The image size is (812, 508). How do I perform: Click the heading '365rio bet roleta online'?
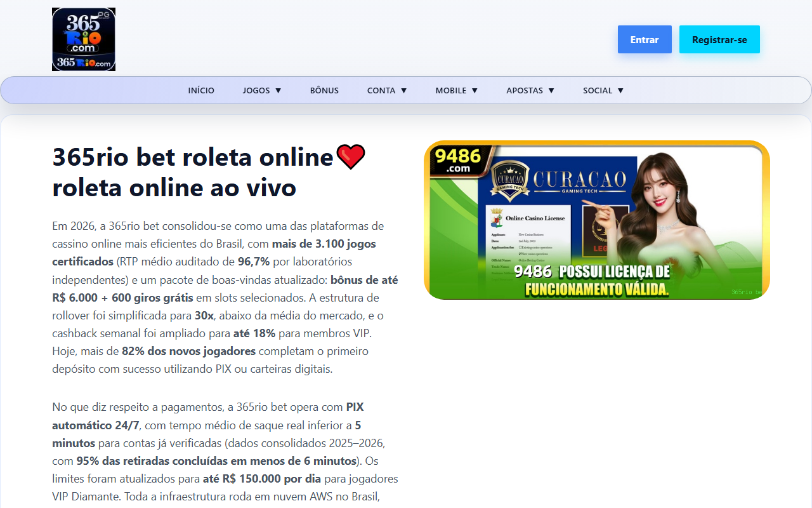coord(193,157)
